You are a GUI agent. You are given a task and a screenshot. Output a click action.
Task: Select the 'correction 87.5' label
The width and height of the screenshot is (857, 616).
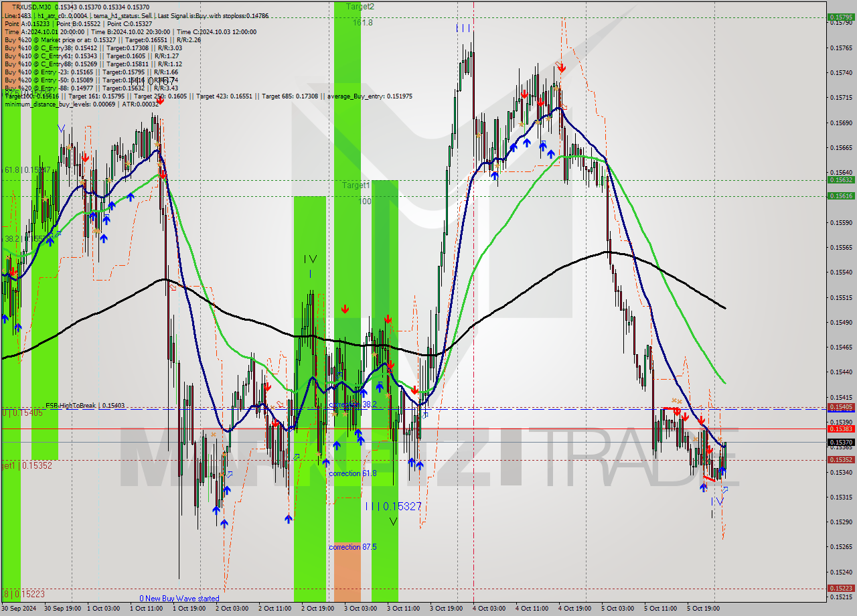(x=353, y=547)
